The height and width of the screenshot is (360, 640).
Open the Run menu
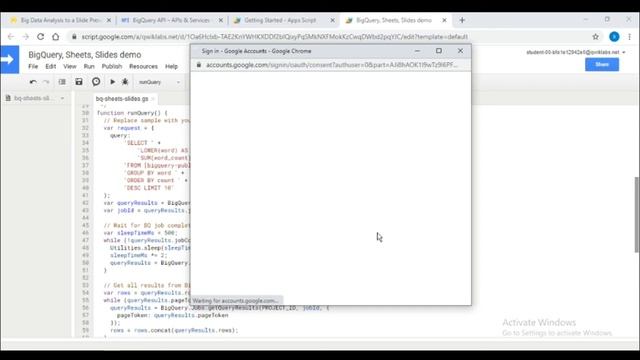click(89, 67)
